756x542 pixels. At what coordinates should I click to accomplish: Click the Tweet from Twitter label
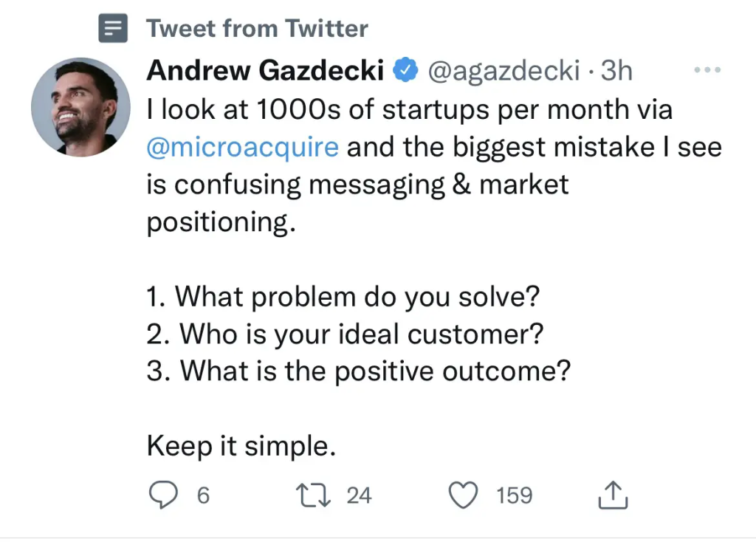[x=257, y=29]
